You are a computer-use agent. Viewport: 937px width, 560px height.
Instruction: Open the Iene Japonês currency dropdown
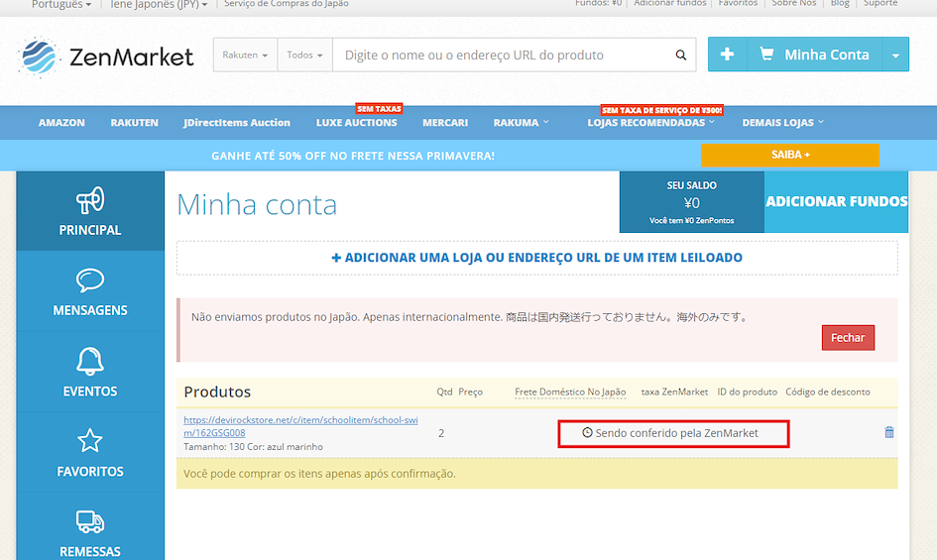[159, 4]
